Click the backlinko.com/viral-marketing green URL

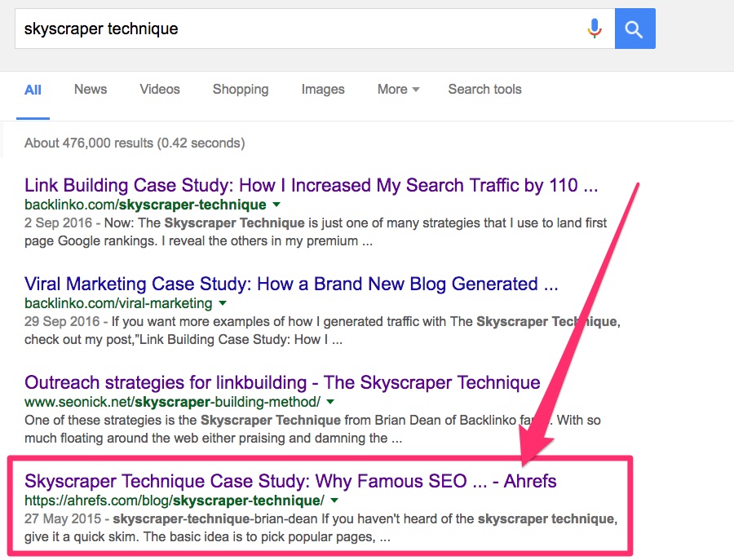point(118,303)
